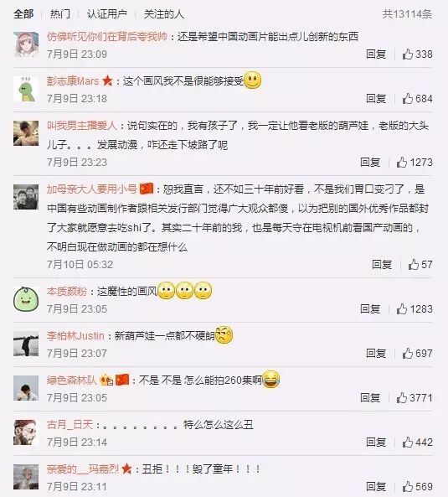Open the 认证用户 tab
Image resolution: width=448 pixels, height=497 pixels.
click(107, 14)
